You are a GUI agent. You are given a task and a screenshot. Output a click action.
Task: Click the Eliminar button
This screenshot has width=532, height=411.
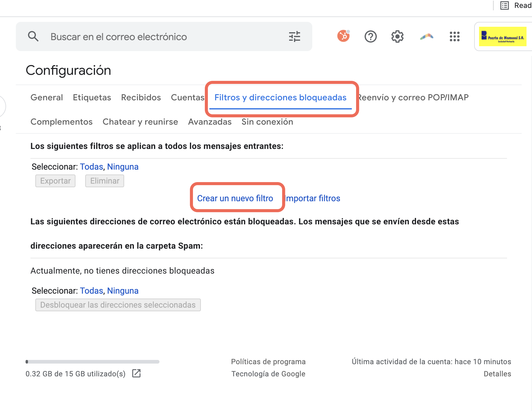click(105, 181)
